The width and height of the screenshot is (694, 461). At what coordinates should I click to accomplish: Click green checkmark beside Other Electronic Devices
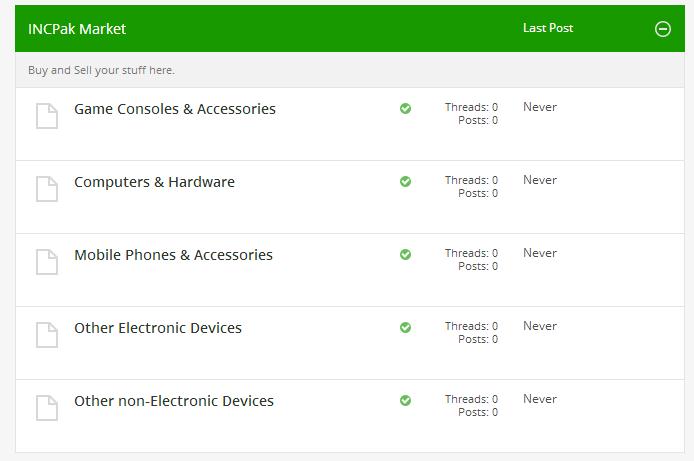405,327
